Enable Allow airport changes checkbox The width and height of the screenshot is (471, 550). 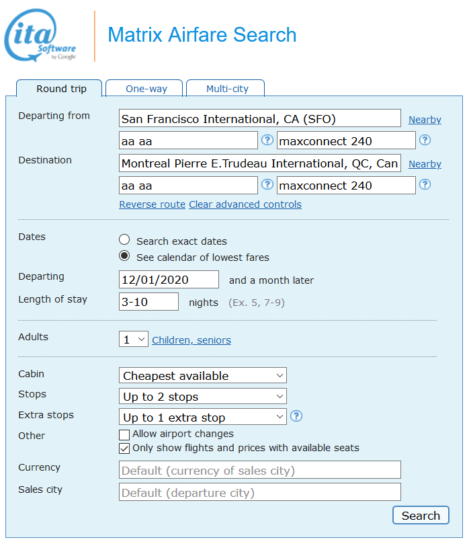124,435
